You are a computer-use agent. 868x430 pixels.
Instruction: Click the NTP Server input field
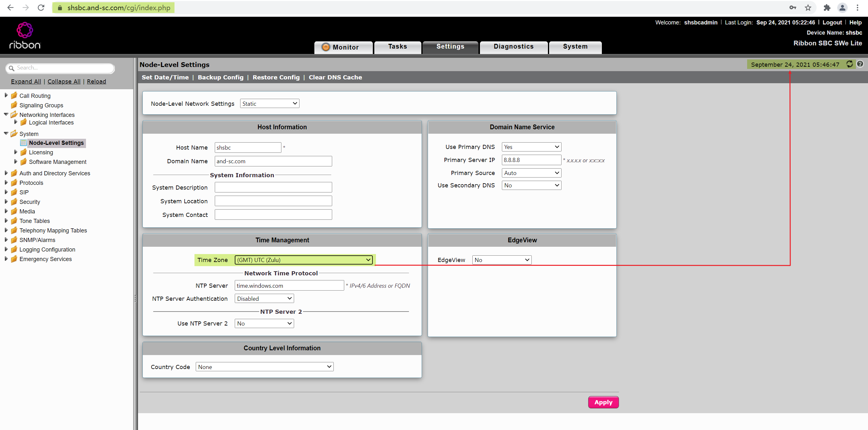coord(289,285)
